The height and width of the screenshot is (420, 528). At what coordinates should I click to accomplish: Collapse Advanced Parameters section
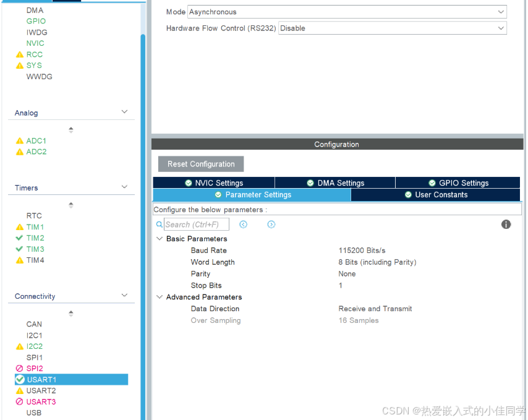(x=160, y=297)
